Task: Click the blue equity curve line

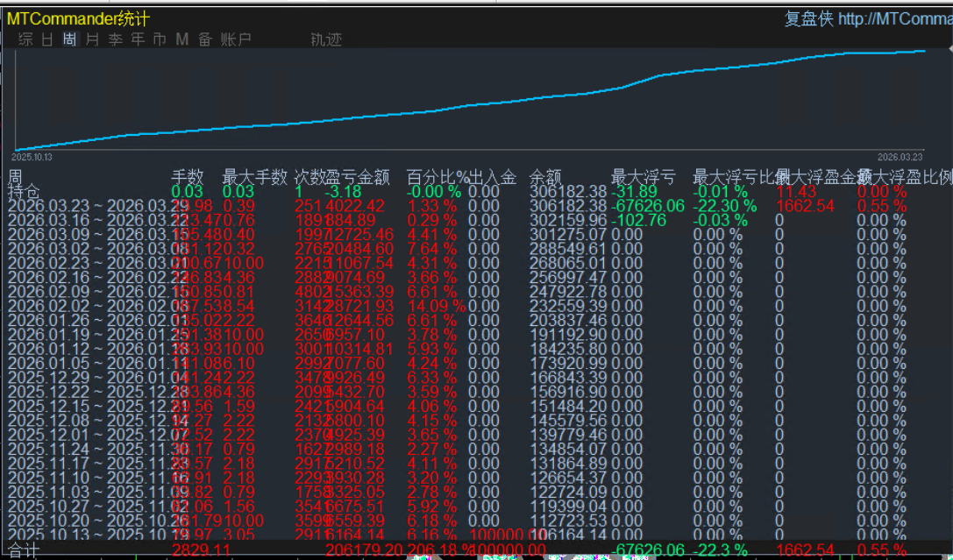Action: coord(469,105)
